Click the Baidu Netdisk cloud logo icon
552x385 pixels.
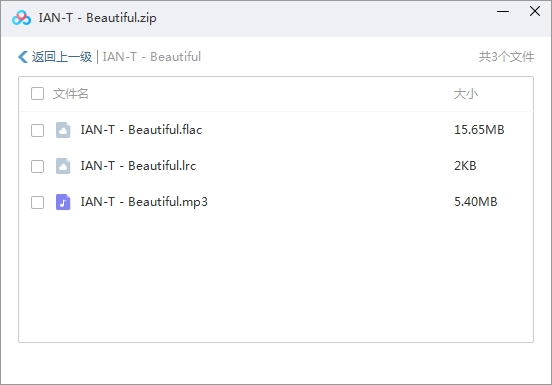pyautogui.click(x=21, y=18)
